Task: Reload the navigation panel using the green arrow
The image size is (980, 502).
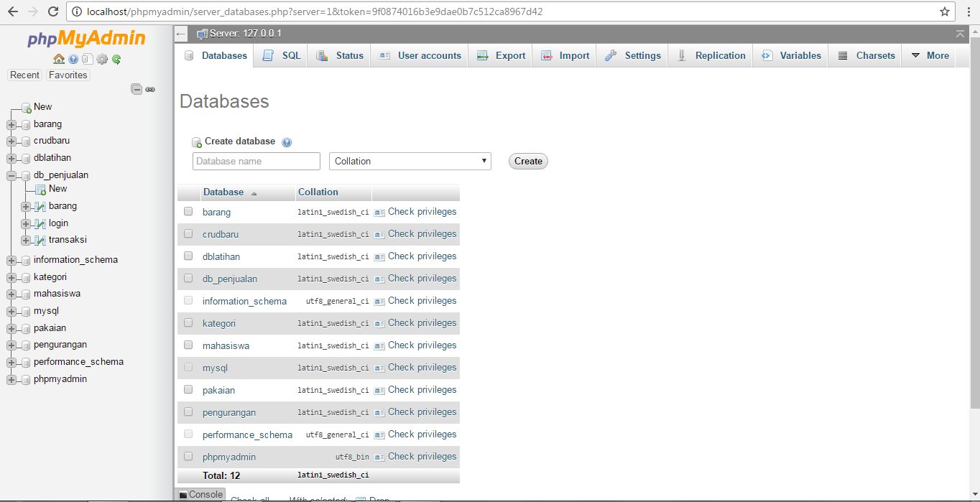Action: tap(116, 59)
